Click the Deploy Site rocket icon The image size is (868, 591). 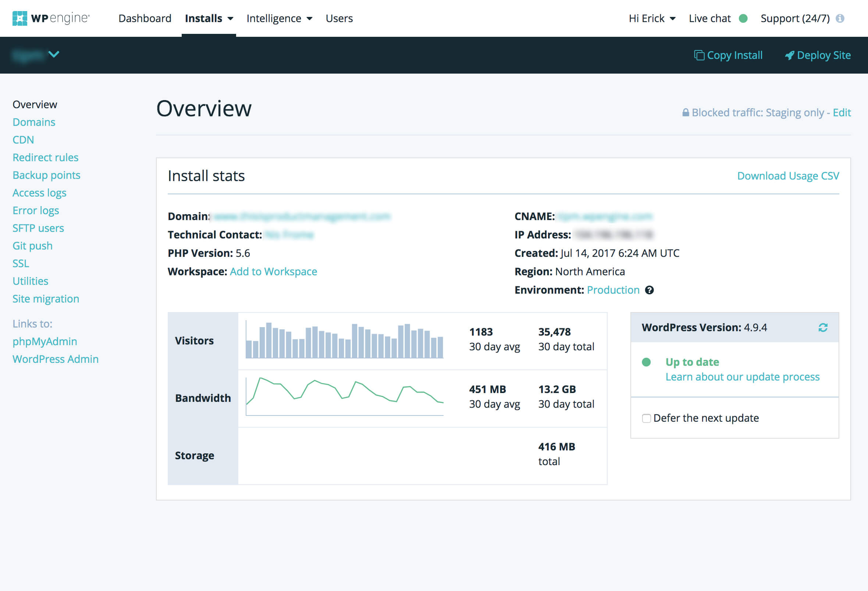coord(789,55)
